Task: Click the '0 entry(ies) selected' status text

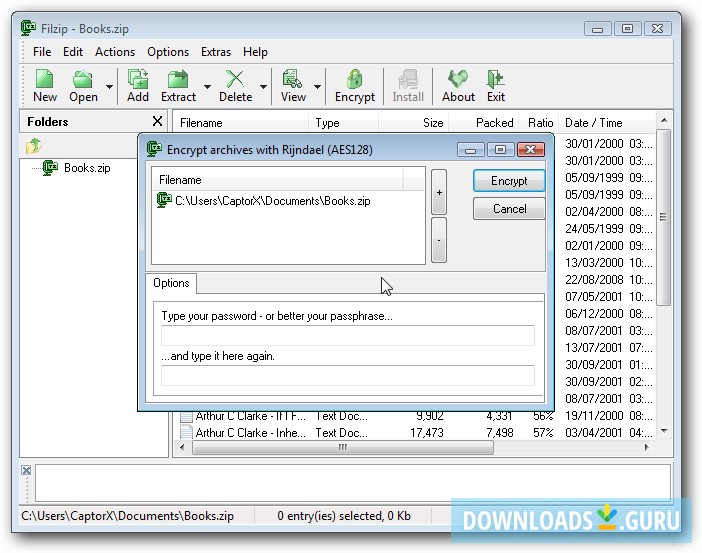Action: pos(344,516)
